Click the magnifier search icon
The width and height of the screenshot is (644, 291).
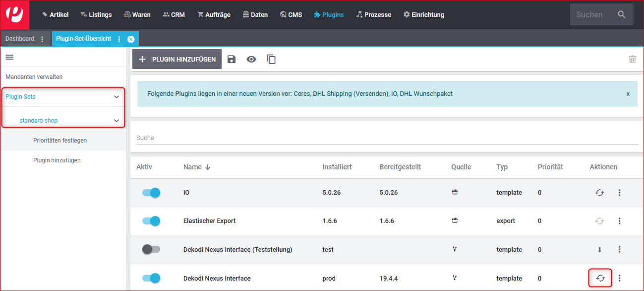point(622,15)
